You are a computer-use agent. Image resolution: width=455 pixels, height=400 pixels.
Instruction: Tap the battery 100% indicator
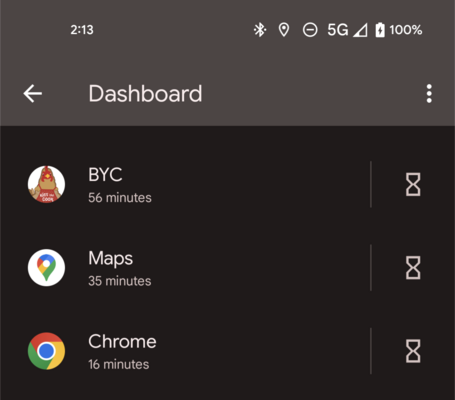(398, 30)
